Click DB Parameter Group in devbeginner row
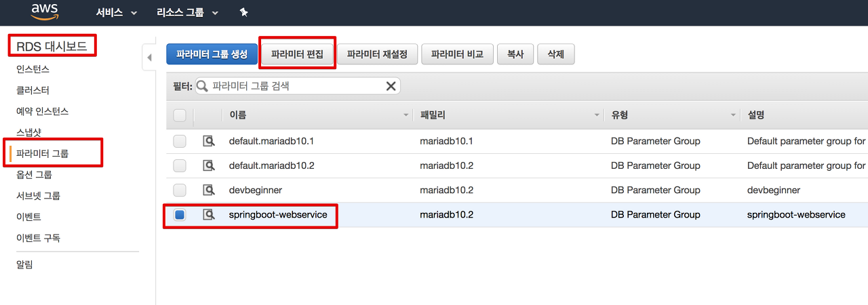868x305 pixels. [655, 190]
